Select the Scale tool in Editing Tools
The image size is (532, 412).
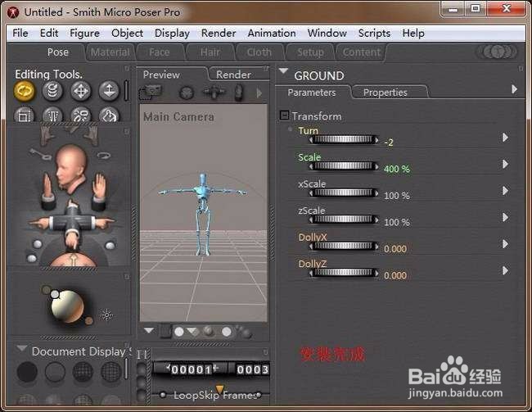pyautogui.click(x=24, y=115)
